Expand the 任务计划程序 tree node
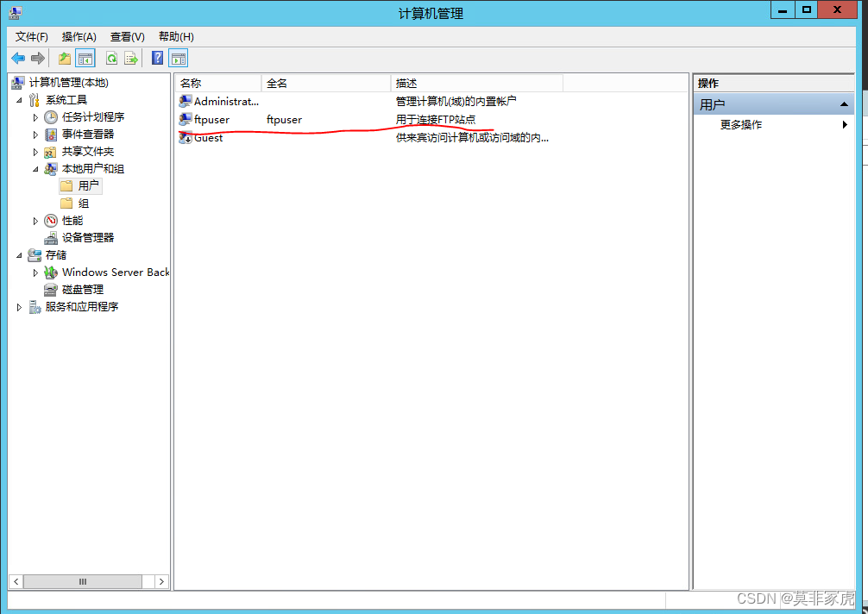The width and height of the screenshot is (868, 614). point(35,117)
